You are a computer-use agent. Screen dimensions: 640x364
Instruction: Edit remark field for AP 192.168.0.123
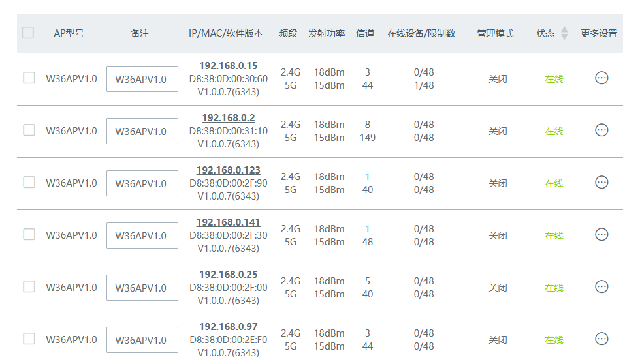click(142, 183)
